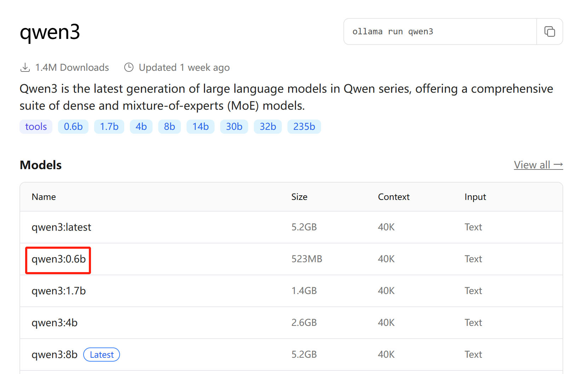Open the qwen3:latest model
Screen dimensions: 588x374
(61, 227)
